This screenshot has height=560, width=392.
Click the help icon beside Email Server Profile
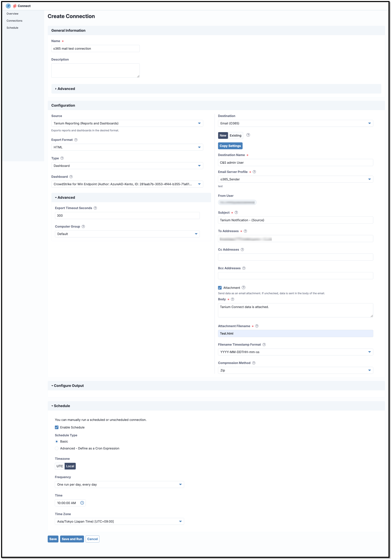click(x=254, y=172)
